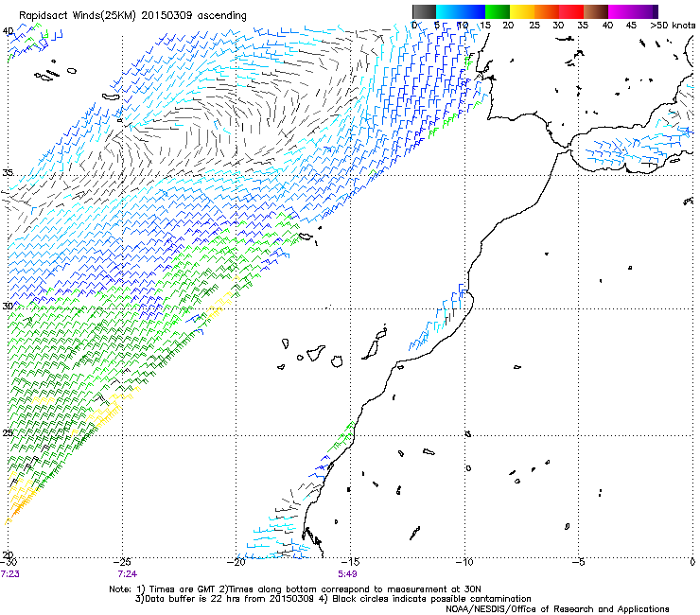The image size is (700, 615).
Task: Click the note 'Black circles indicate possible contamination'
Action: click(432, 599)
